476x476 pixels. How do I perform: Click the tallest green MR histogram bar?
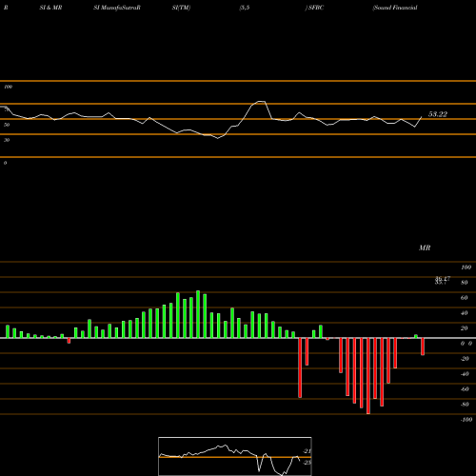tap(198, 314)
